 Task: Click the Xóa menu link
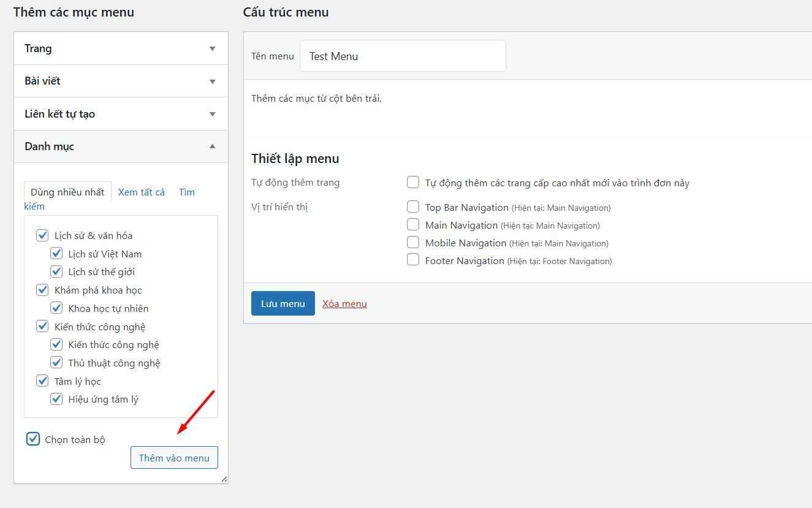tap(344, 304)
